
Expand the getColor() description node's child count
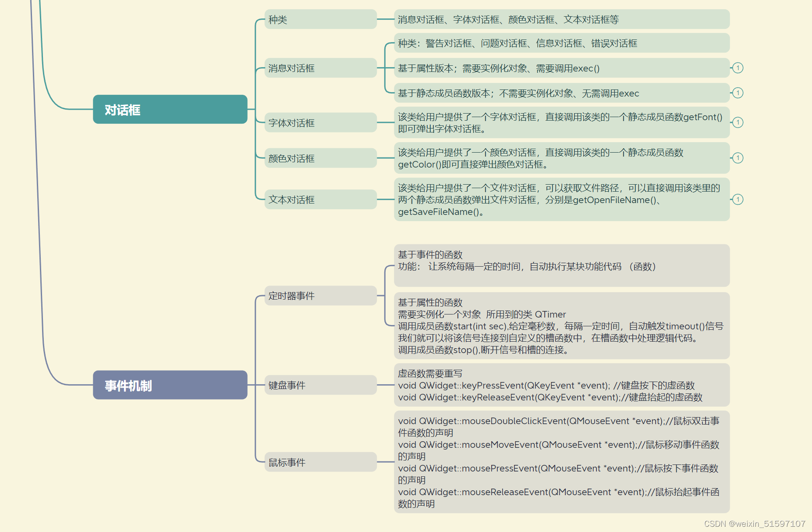(x=738, y=158)
